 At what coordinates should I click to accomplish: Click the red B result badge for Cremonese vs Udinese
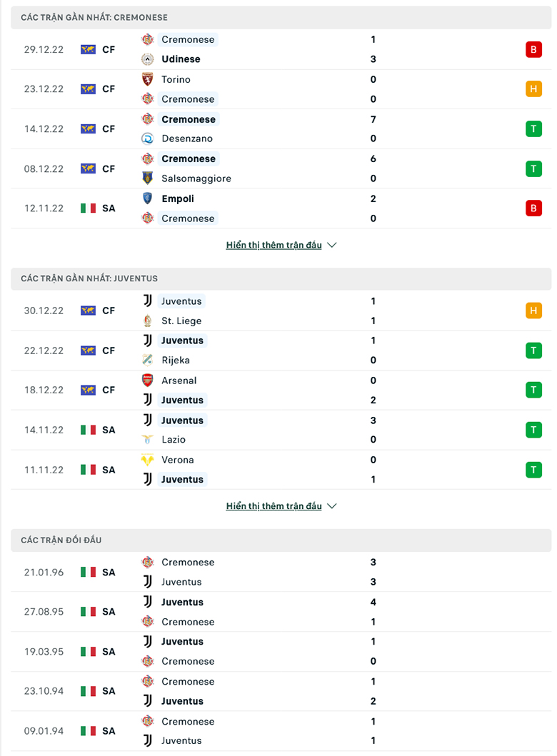click(x=534, y=49)
